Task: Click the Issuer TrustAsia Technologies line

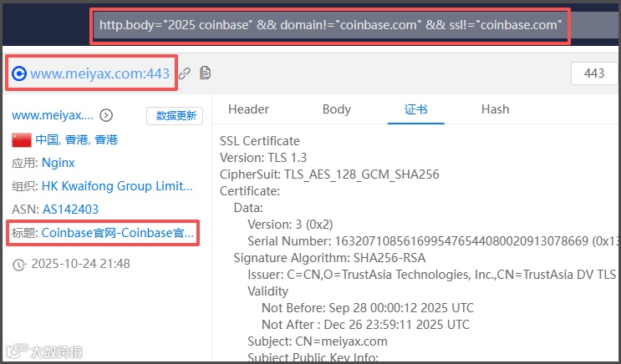Action: (432, 274)
